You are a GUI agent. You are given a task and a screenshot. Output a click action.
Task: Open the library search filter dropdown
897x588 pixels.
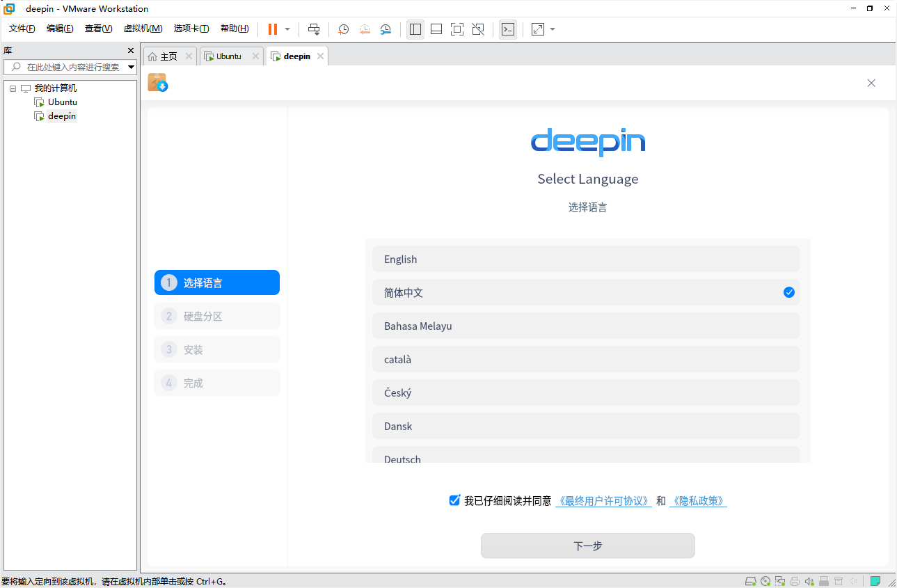[131, 67]
